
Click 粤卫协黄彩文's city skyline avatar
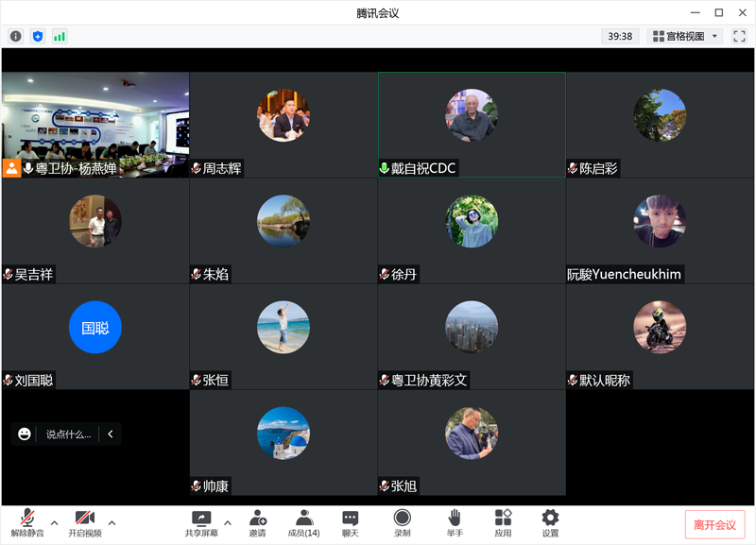point(472,327)
